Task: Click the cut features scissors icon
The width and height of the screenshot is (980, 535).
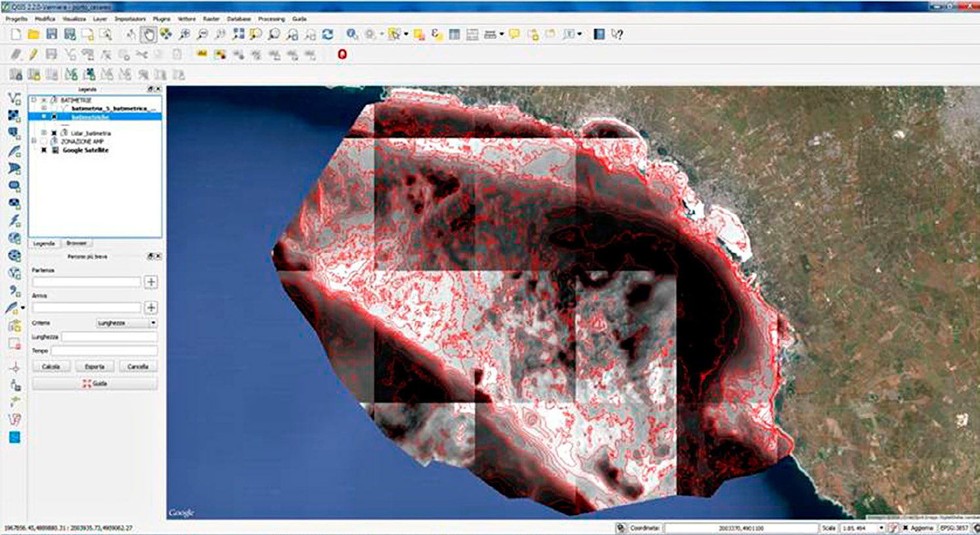Action: click(x=142, y=54)
